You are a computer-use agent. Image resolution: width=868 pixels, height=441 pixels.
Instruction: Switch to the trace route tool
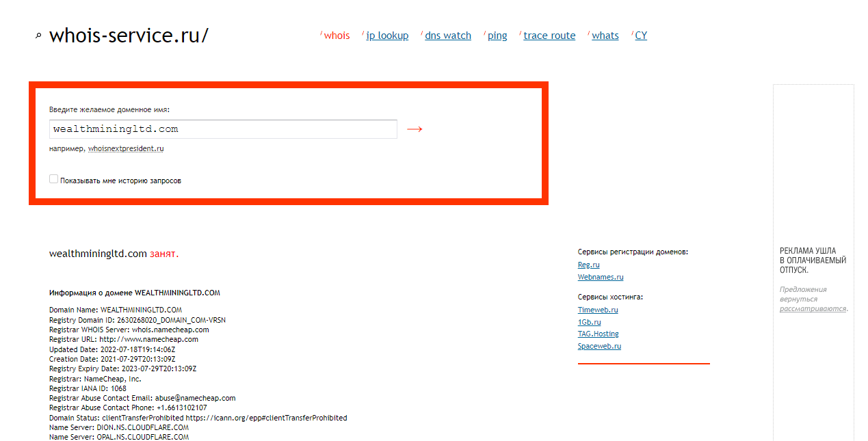pyautogui.click(x=549, y=36)
